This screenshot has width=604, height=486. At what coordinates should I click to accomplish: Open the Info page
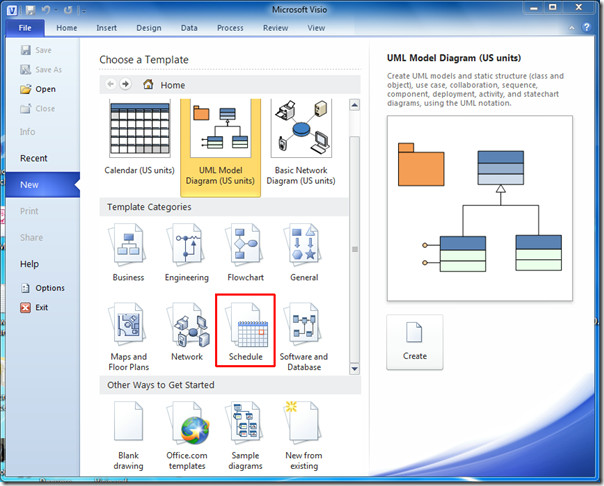tap(27, 132)
